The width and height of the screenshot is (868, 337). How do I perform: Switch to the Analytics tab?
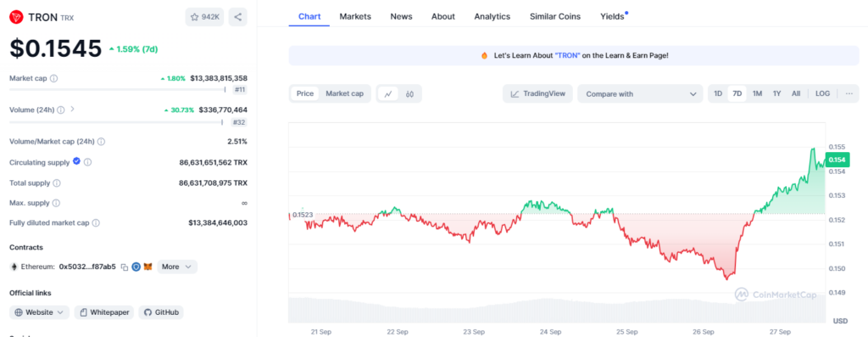pyautogui.click(x=492, y=16)
